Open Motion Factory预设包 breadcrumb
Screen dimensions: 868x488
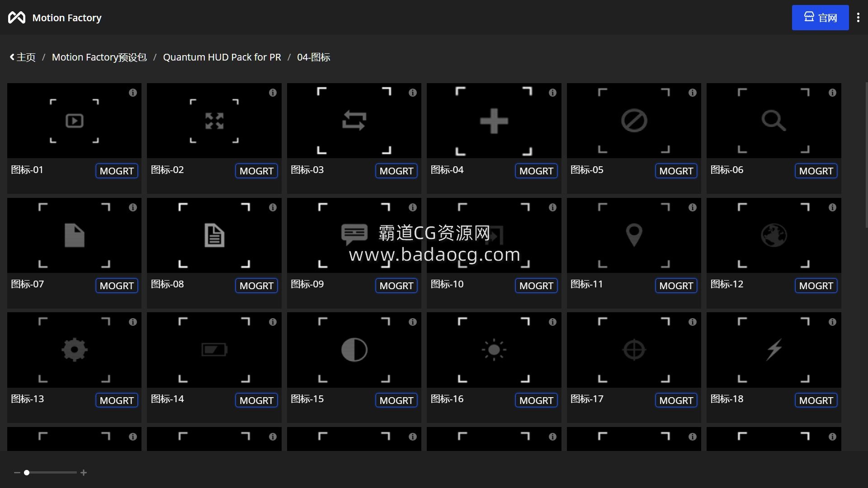point(99,57)
